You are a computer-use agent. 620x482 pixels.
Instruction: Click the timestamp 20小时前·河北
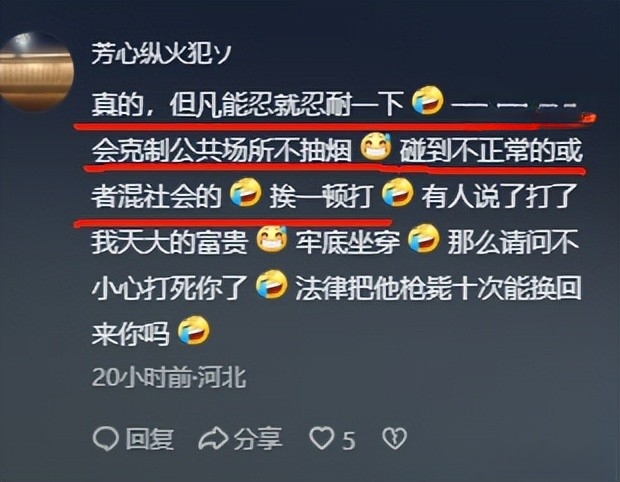point(169,377)
